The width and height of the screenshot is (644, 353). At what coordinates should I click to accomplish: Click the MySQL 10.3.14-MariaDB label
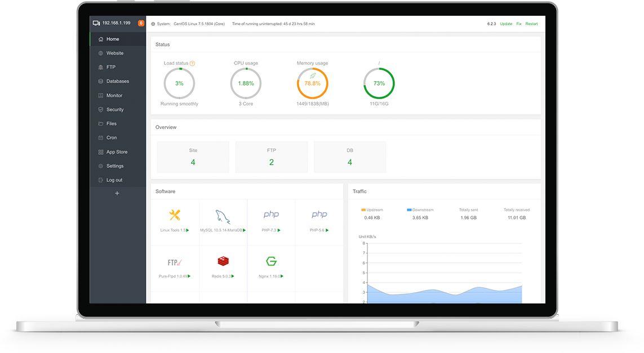221,230
